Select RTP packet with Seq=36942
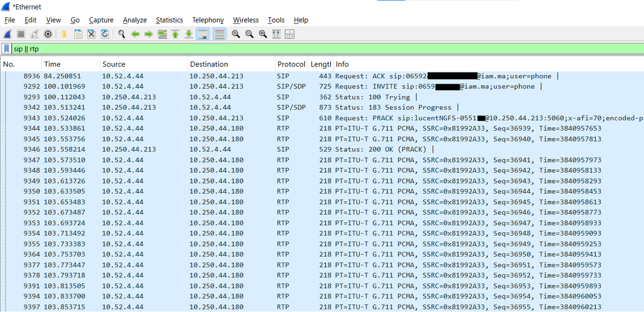The width and height of the screenshot is (644, 312). coord(322,170)
